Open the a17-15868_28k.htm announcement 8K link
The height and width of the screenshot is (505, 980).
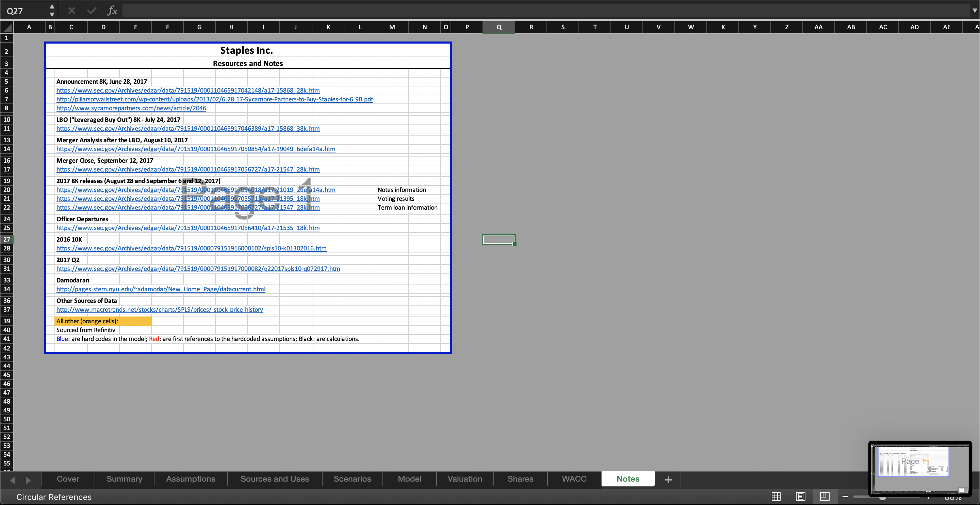(x=188, y=90)
